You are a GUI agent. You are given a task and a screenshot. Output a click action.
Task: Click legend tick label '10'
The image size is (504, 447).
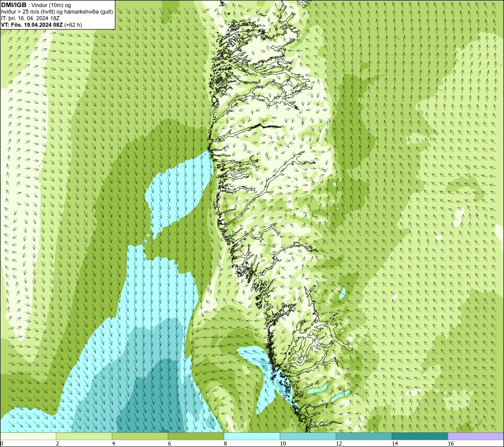point(283,444)
